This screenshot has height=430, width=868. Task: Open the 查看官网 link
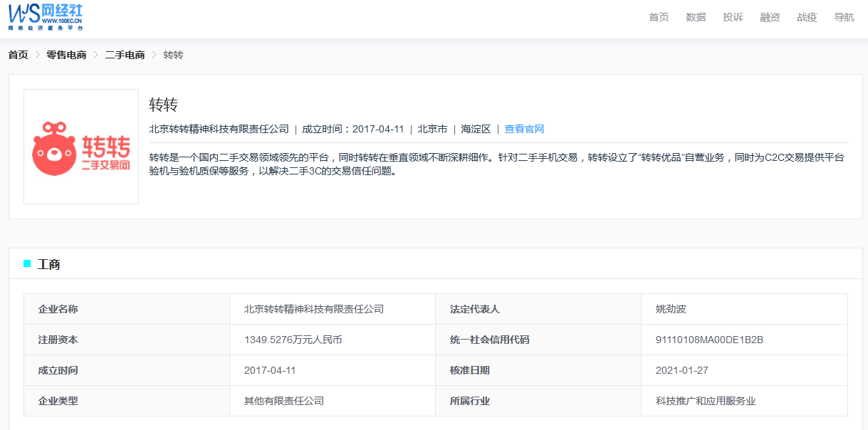pos(524,129)
